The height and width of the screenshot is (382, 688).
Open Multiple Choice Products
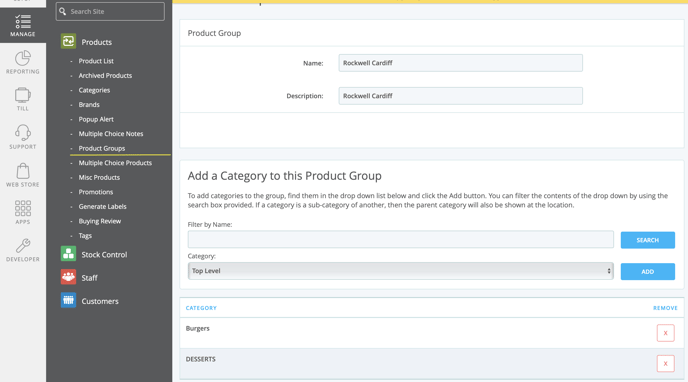click(x=115, y=163)
